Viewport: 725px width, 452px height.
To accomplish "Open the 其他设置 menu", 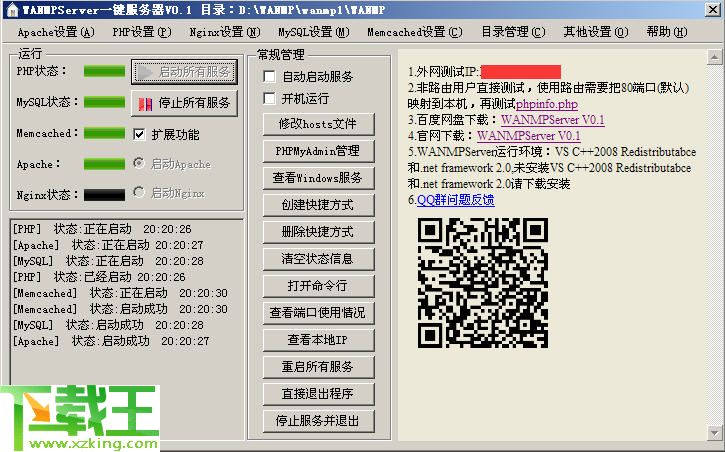I will (596, 32).
